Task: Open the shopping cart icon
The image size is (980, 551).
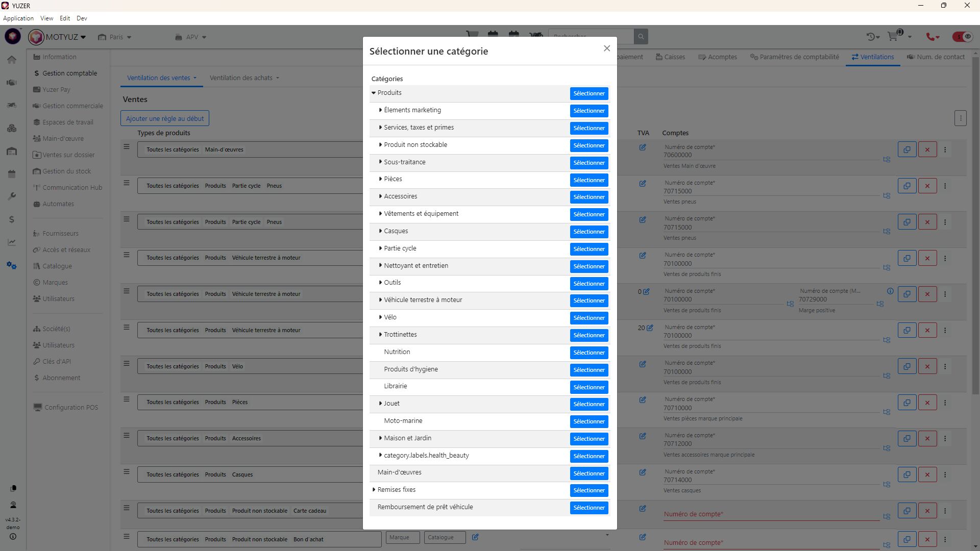Action: click(x=892, y=36)
